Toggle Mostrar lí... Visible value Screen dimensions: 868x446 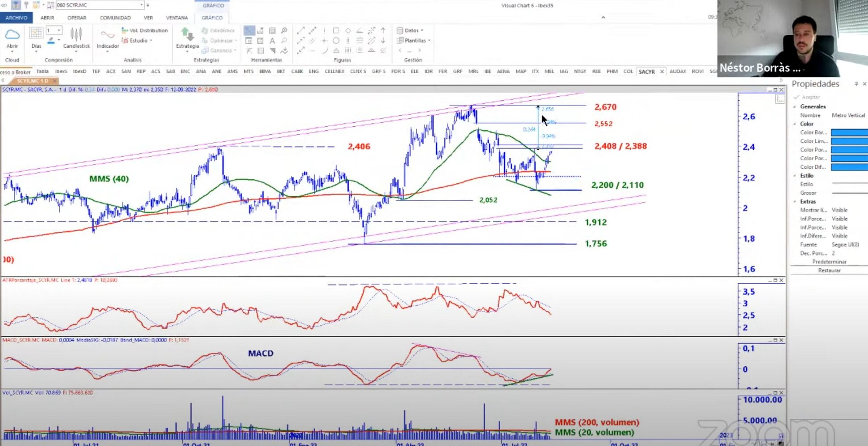point(839,210)
